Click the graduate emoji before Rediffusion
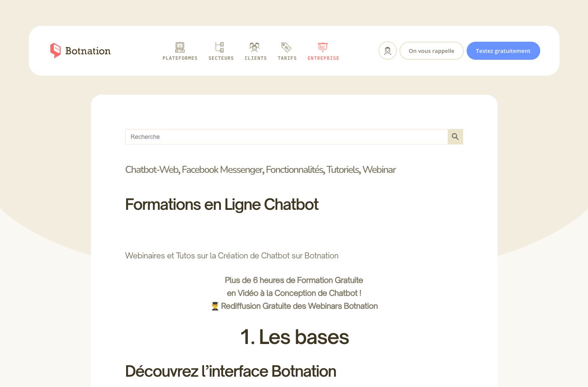The image size is (588, 387). [215, 306]
